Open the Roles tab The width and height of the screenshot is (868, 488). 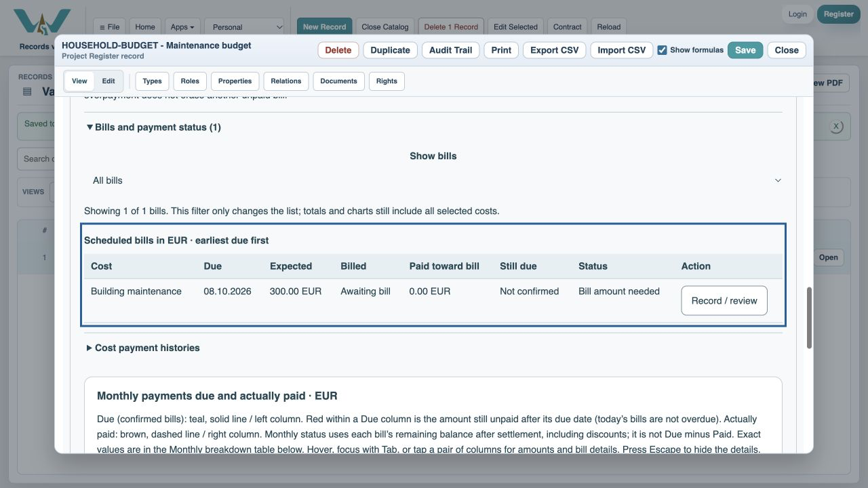[190, 81]
